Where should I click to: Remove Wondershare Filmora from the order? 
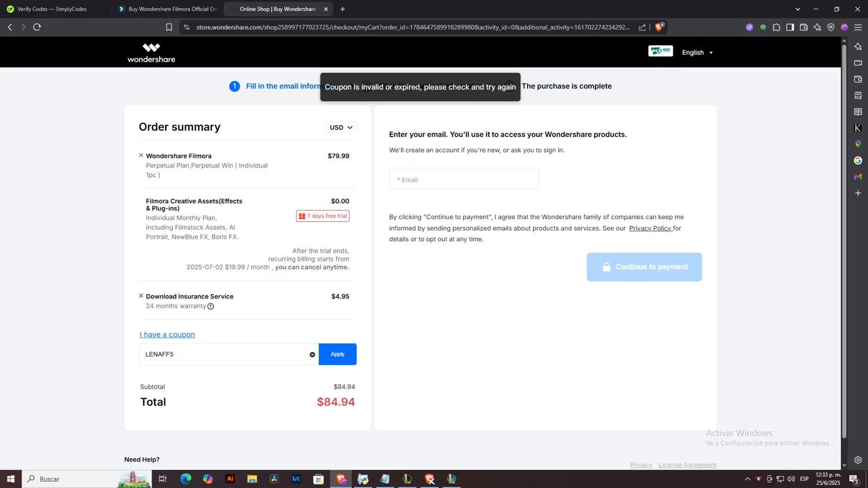pyautogui.click(x=141, y=155)
